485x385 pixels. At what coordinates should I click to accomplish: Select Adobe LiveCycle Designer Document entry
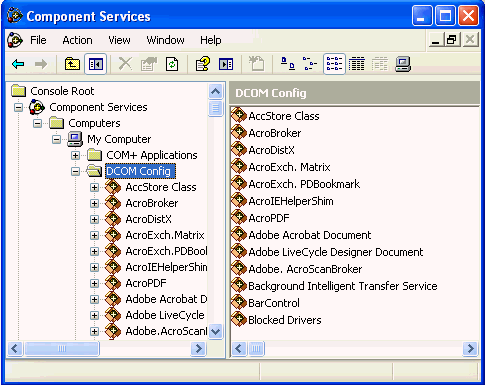point(336,252)
